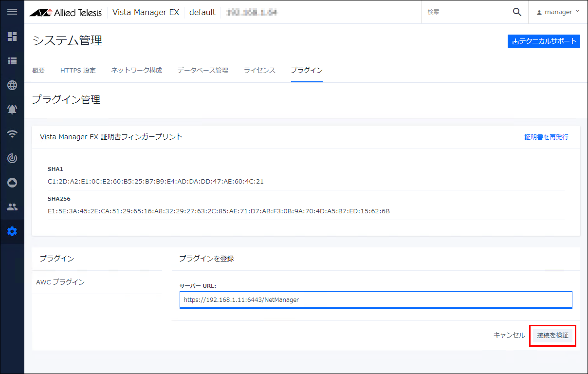The height and width of the screenshot is (374, 588).
Task: Switch to the ライセンス tab
Action: 259,70
